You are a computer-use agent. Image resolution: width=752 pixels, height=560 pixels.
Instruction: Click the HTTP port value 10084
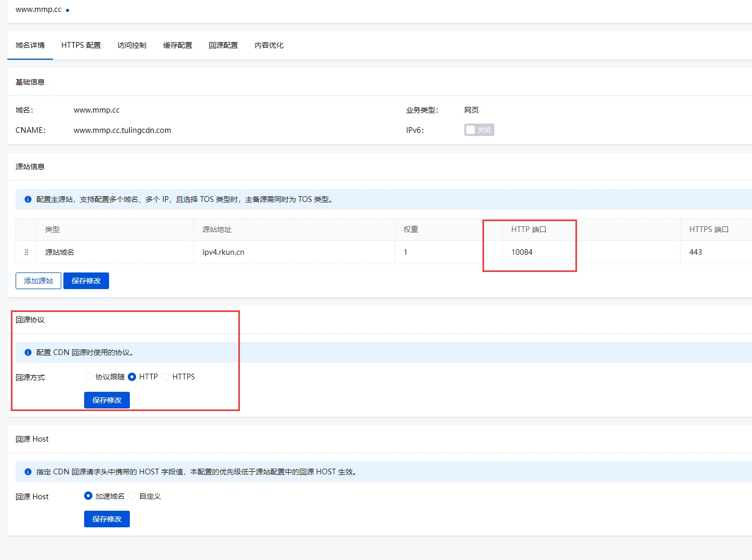[522, 252]
